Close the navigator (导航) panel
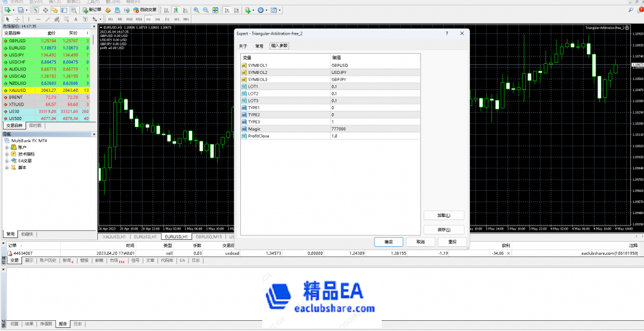The width and height of the screenshot is (644, 331). [94, 134]
